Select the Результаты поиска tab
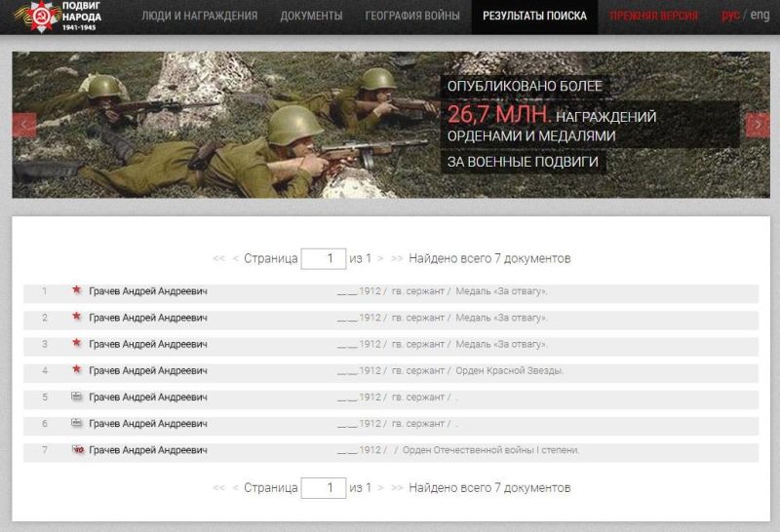780x532 pixels. (x=534, y=17)
